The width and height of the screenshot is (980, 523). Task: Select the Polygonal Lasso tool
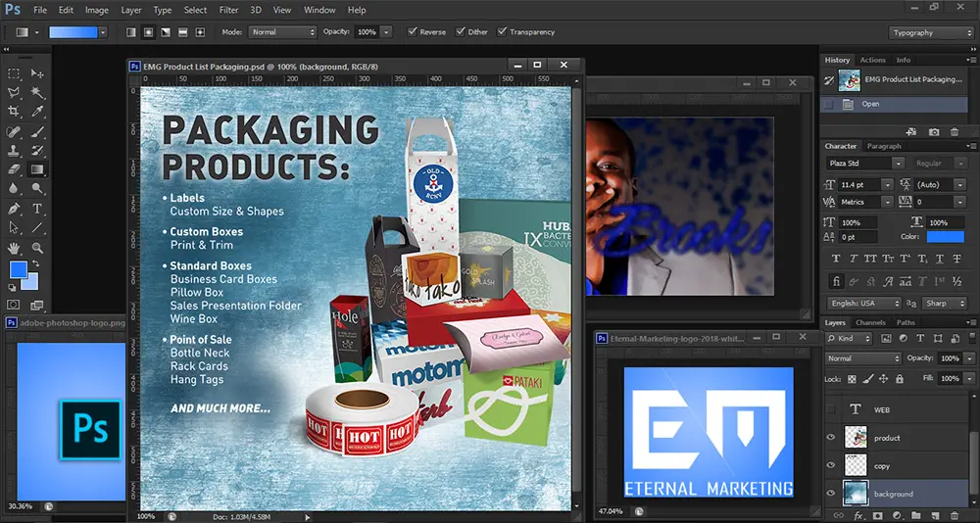coord(14,92)
